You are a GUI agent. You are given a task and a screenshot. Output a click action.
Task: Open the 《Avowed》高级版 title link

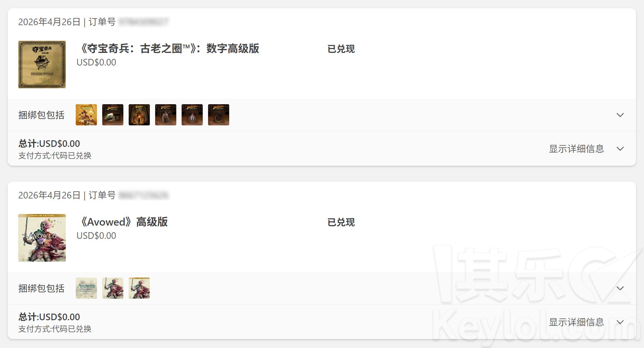pos(122,222)
